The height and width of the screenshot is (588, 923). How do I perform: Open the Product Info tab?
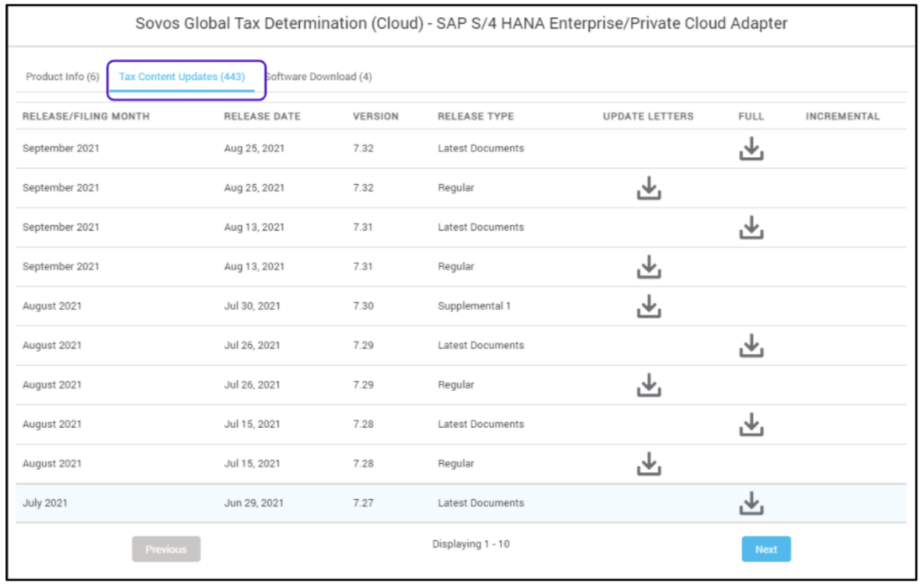click(62, 77)
